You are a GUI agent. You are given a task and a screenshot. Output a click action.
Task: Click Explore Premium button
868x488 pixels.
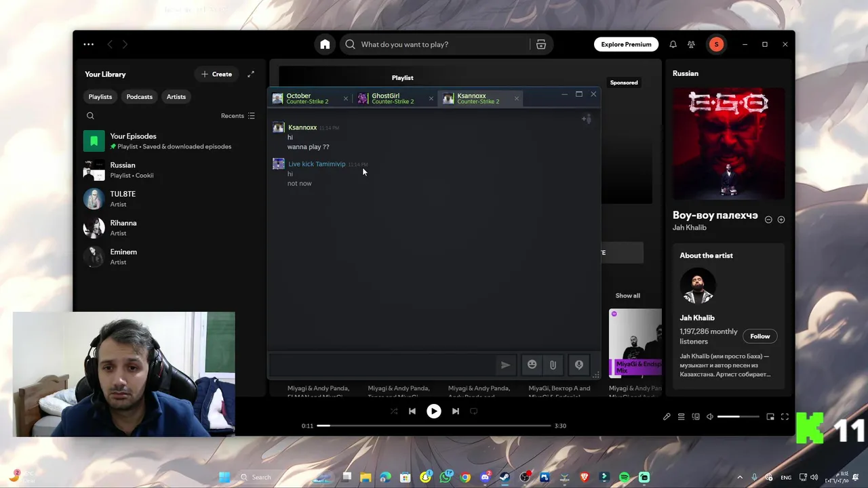[x=626, y=44]
